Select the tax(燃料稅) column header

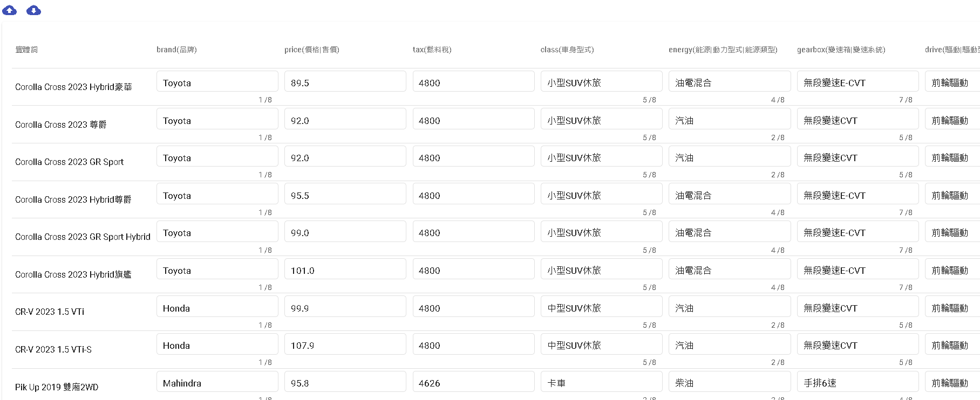click(432, 50)
